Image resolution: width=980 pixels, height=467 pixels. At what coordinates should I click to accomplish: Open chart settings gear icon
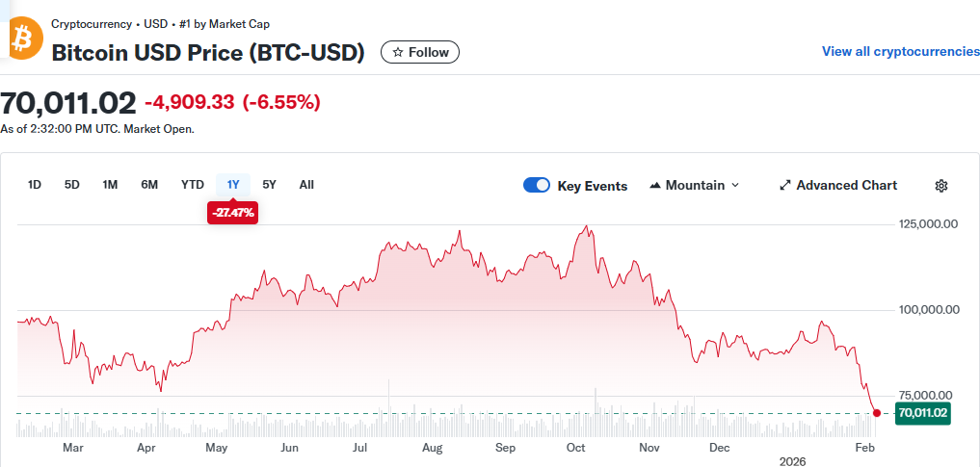point(941,186)
